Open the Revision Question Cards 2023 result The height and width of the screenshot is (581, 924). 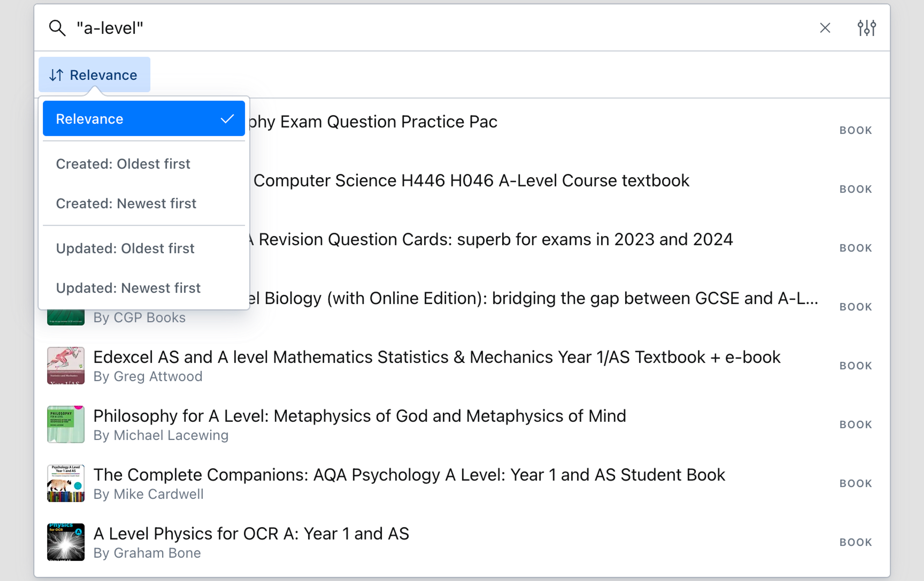495,240
